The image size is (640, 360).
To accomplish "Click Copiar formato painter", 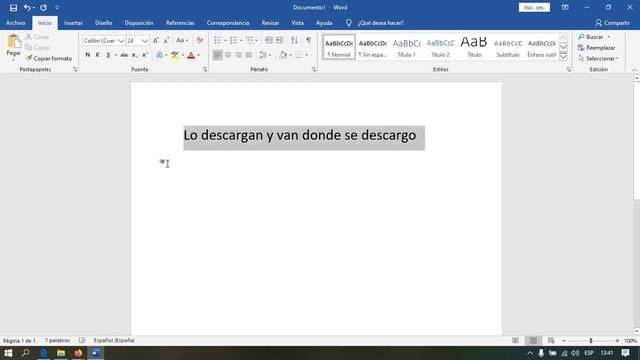I will tap(49, 58).
